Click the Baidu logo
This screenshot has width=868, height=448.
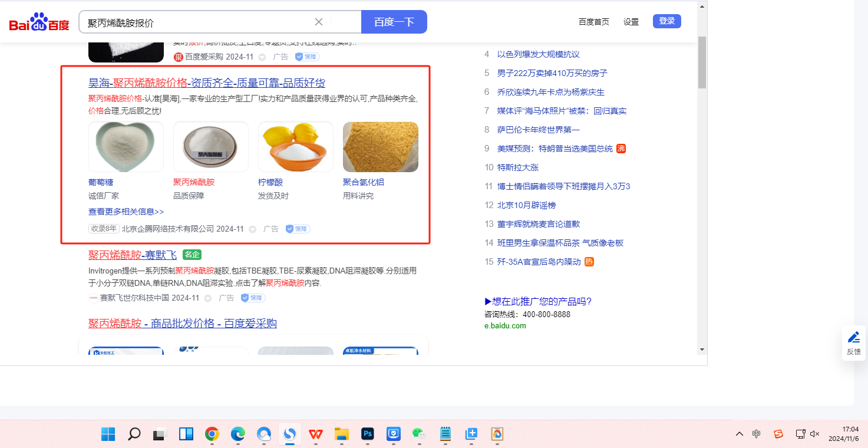point(39,23)
